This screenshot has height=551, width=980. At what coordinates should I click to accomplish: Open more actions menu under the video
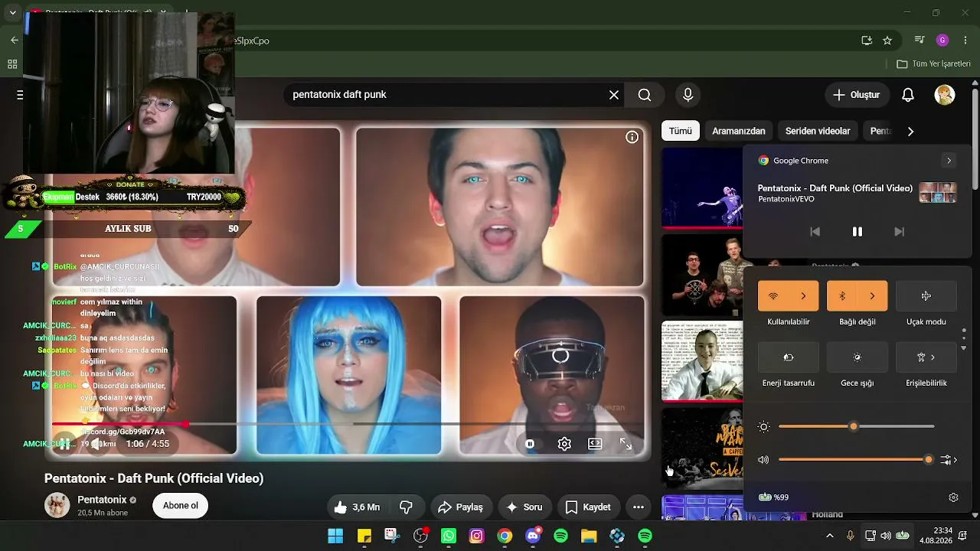click(639, 507)
